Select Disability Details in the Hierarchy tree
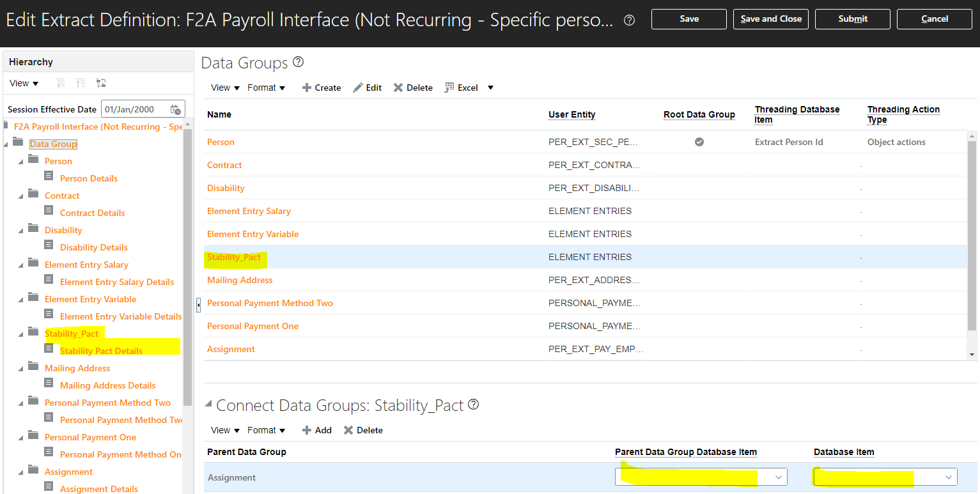This screenshot has width=980, height=494. pyautogui.click(x=94, y=247)
